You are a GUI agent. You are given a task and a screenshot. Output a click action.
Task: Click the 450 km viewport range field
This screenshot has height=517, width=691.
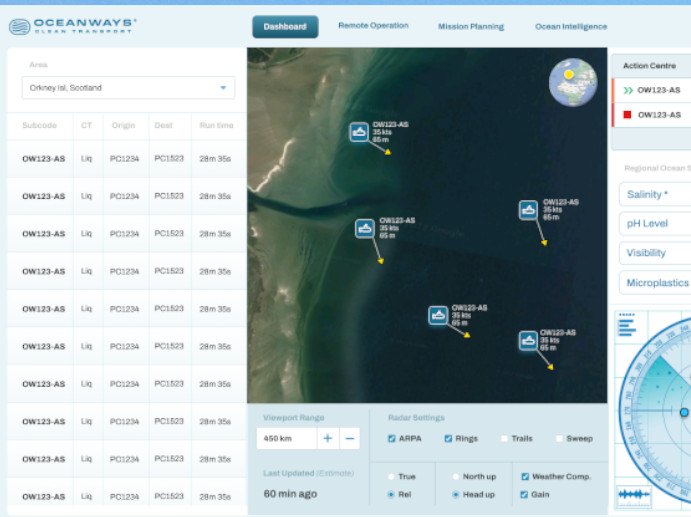[286, 439]
